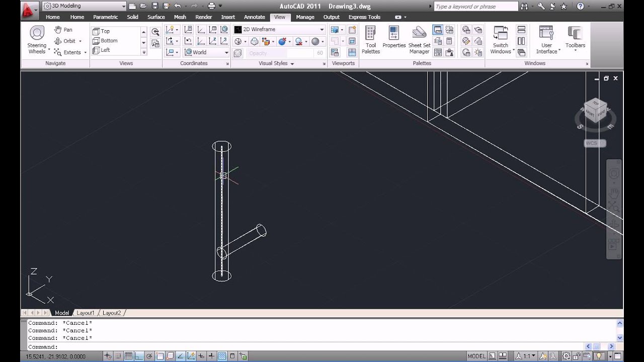Open Tool Palettes panel
Screen dimensions: 644x362
pos(371,40)
